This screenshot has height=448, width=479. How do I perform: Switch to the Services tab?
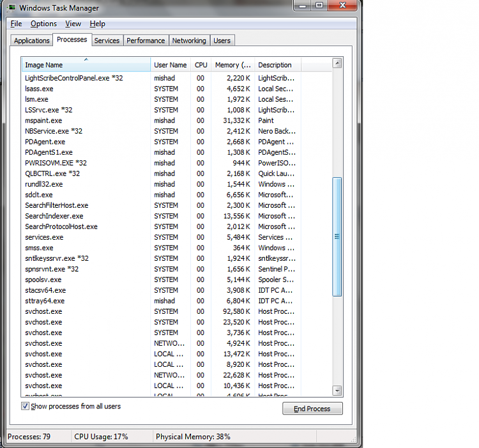(107, 41)
